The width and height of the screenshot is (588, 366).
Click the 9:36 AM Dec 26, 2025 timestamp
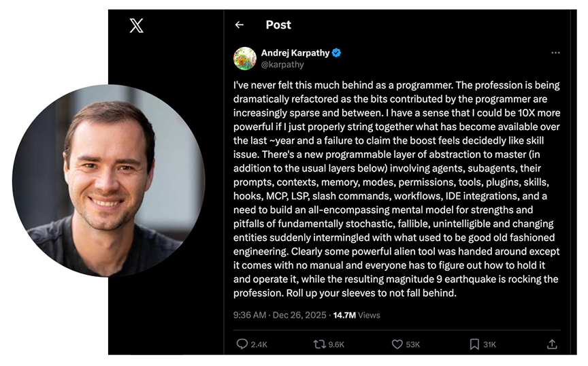tap(280, 315)
